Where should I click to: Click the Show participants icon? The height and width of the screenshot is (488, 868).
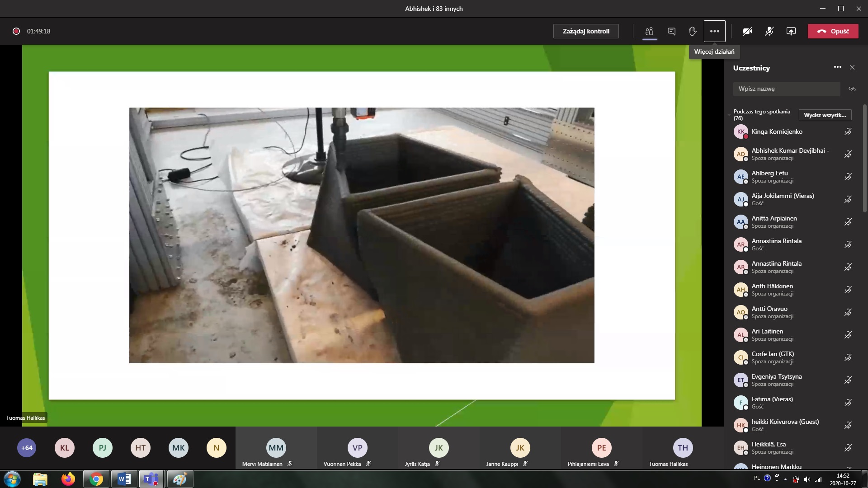(x=649, y=31)
